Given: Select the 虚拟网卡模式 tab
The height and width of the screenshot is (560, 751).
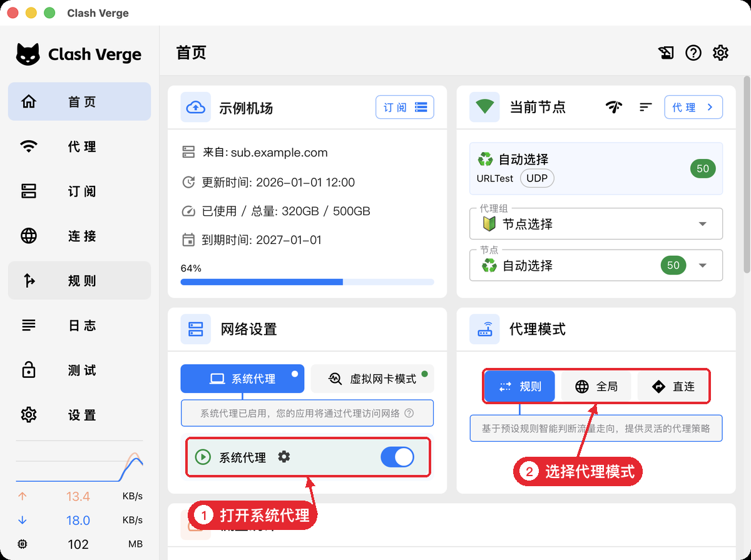Looking at the screenshot, I should pos(372,379).
